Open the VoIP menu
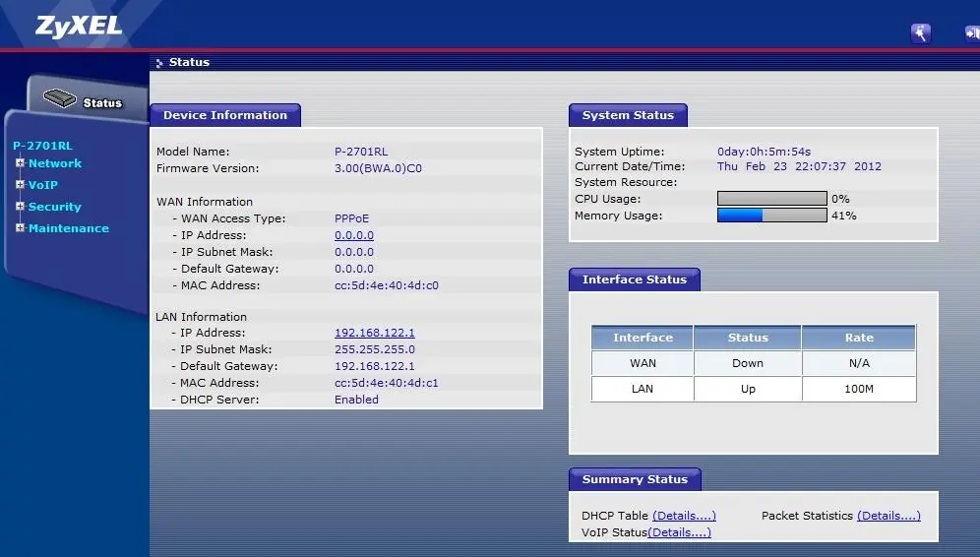 [43, 185]
